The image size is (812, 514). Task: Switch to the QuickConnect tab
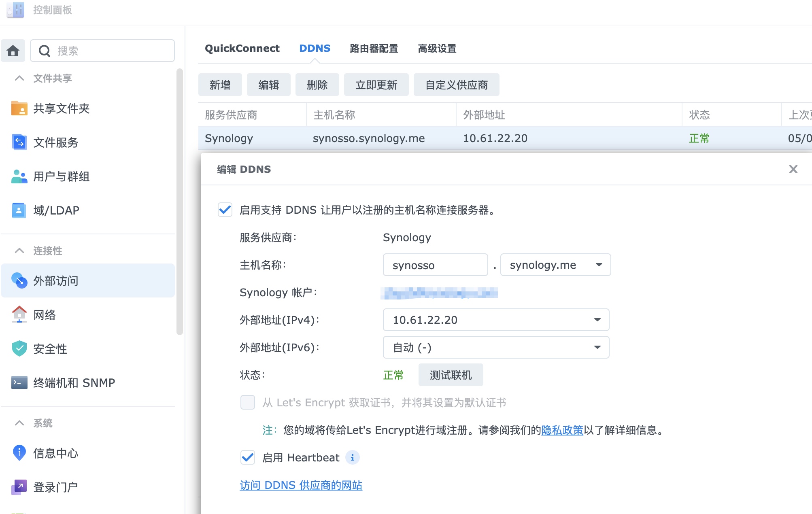point(242,48)
